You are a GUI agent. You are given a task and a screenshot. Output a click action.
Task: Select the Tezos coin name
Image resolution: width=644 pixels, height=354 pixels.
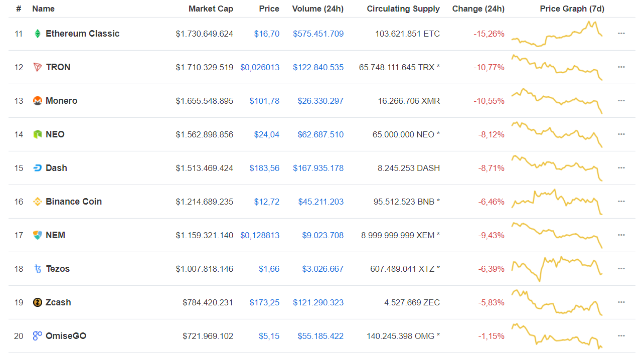tap(57, 268)
